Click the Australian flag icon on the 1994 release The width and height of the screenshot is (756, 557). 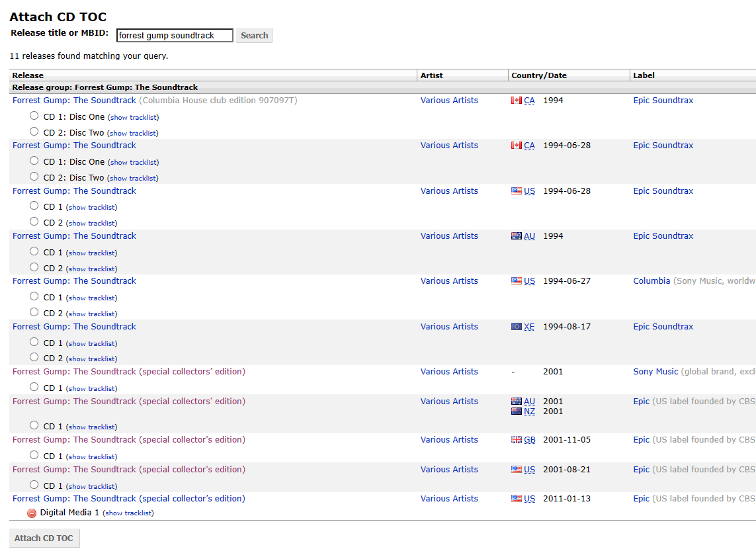[517, 236]
